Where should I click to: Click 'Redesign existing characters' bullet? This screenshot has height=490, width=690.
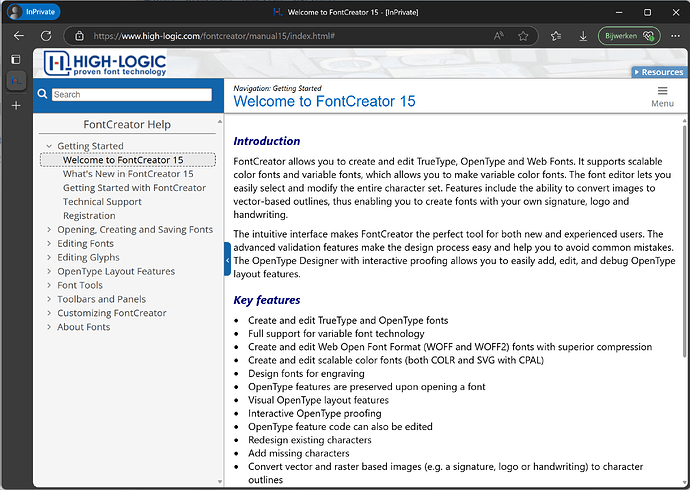click(310, 440)
